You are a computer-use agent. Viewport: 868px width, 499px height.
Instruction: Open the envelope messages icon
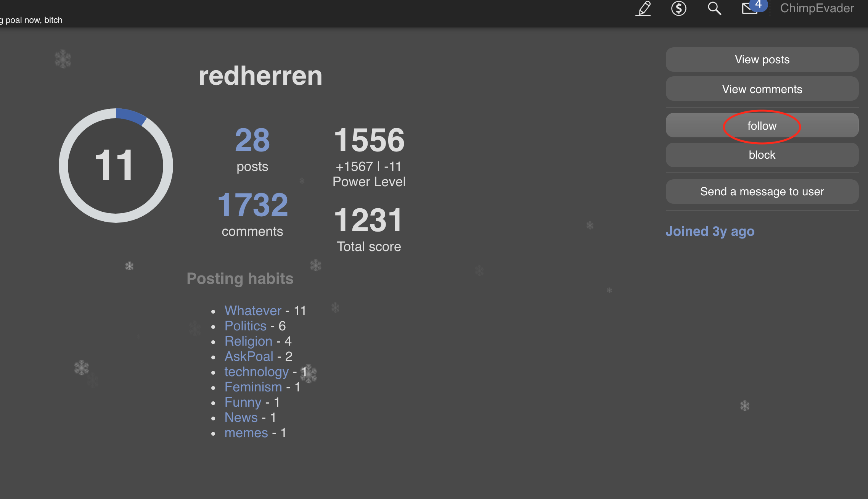(x=750, y=8)
